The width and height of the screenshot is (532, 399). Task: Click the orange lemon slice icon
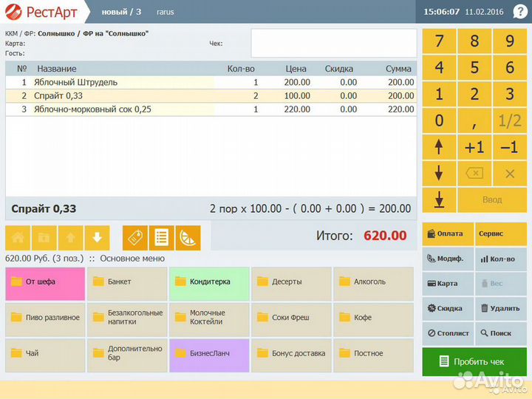pyautogui.click(x=187, y=238)
